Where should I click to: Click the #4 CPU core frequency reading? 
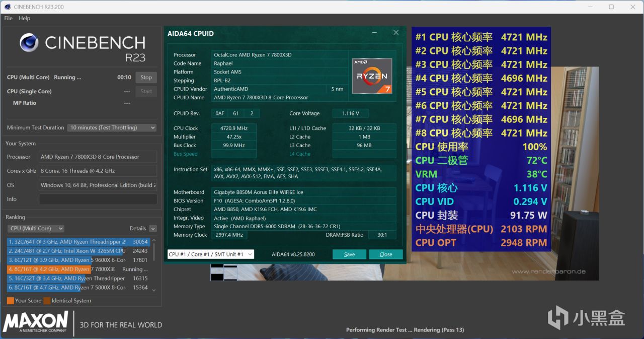[481, 78]
